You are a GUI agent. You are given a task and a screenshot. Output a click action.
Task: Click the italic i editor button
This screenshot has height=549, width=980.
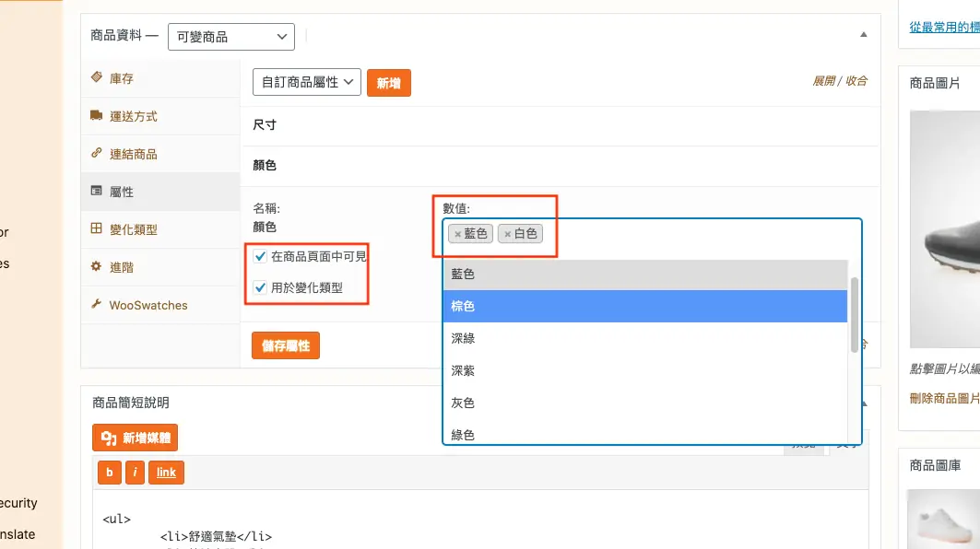pos(135,473)
